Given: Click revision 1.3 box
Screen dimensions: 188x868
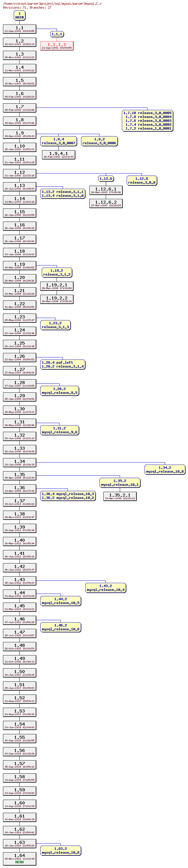Looking at the screenshot, I should pyautogui.click(x=19, y=55).
